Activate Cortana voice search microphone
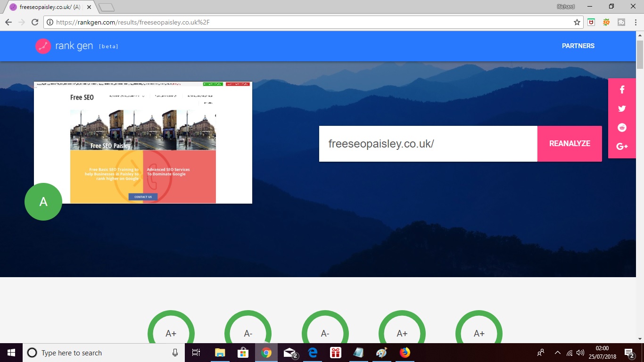 pyautogui.click(x=175, y=353)
